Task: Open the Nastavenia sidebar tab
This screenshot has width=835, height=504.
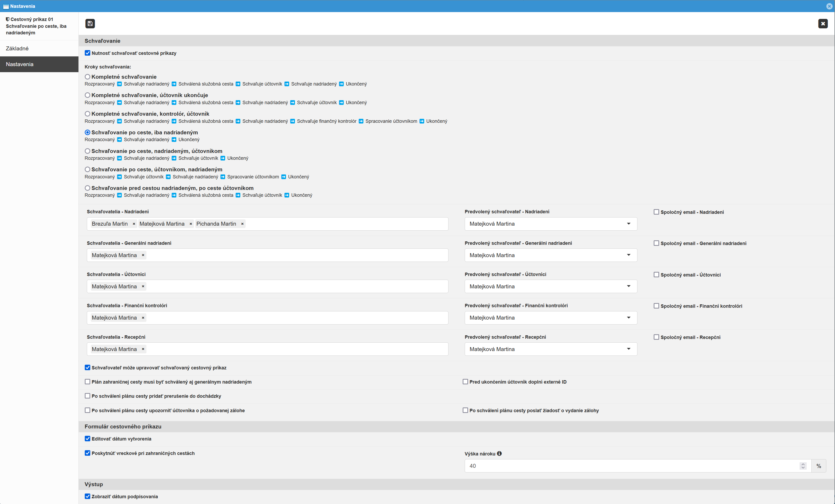Action: click(20, 64)
